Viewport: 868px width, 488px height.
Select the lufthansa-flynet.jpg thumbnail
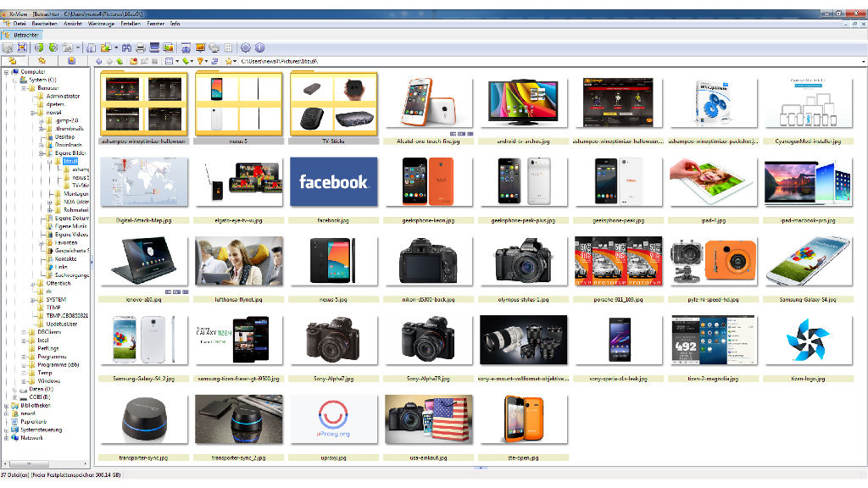pyautogui.click(x=238, y=261)
